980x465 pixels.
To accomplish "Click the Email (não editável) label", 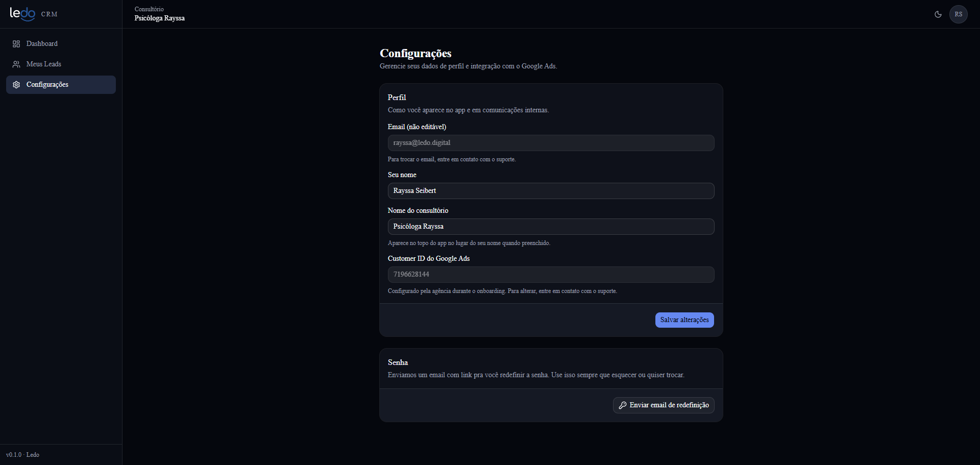I will click(416, 127).
